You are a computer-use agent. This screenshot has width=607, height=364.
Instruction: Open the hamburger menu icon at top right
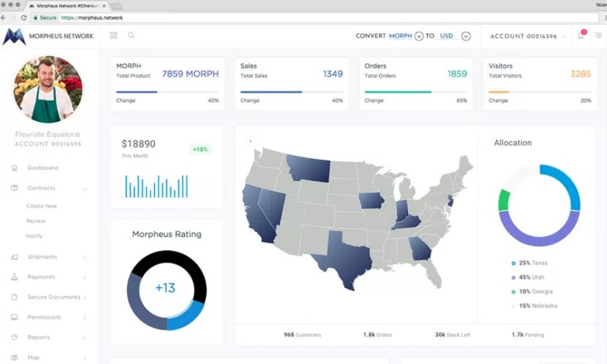click(598, 35)
